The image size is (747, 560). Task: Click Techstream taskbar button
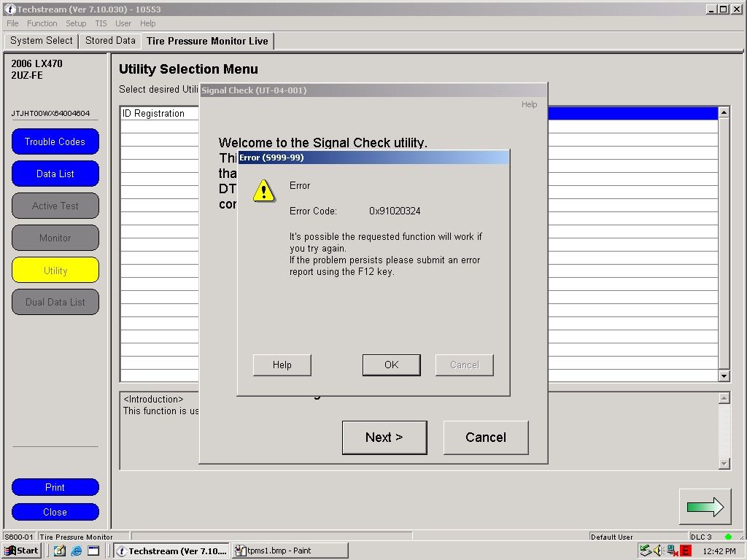point(172,551)
